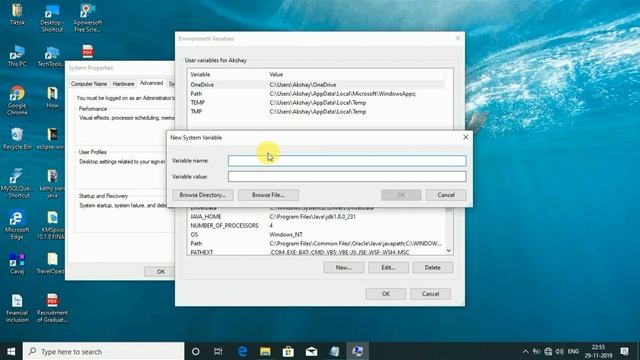Click Edit under system variables
This screenshot has height=360, width=640.
tap(388, 268)
